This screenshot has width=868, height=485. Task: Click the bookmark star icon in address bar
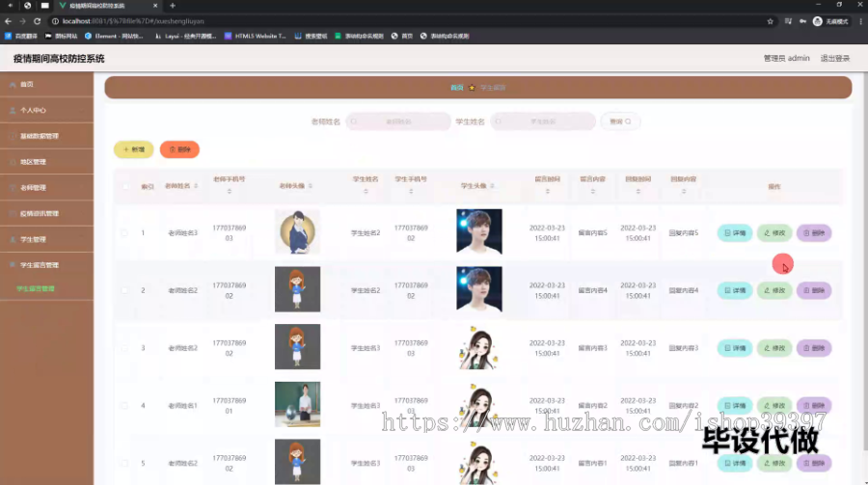[770, 21]
